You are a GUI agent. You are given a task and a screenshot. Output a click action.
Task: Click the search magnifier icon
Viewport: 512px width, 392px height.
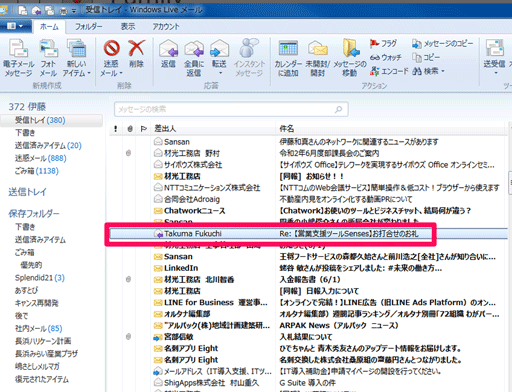339,109
